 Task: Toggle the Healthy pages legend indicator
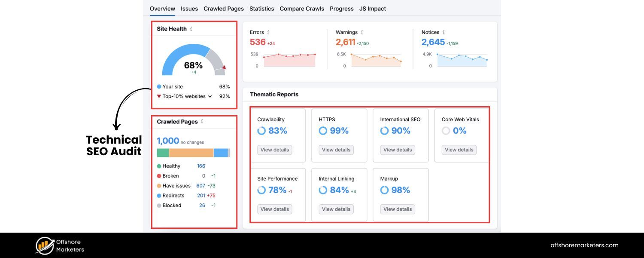click(x=159, y=166)
